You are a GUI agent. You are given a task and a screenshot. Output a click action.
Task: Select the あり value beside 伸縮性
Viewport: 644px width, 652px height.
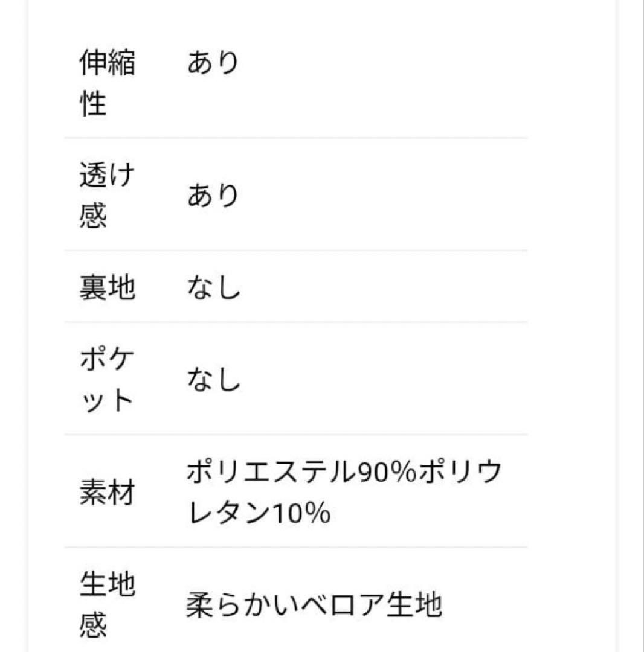pyautogui.click(x=213, y=63)
